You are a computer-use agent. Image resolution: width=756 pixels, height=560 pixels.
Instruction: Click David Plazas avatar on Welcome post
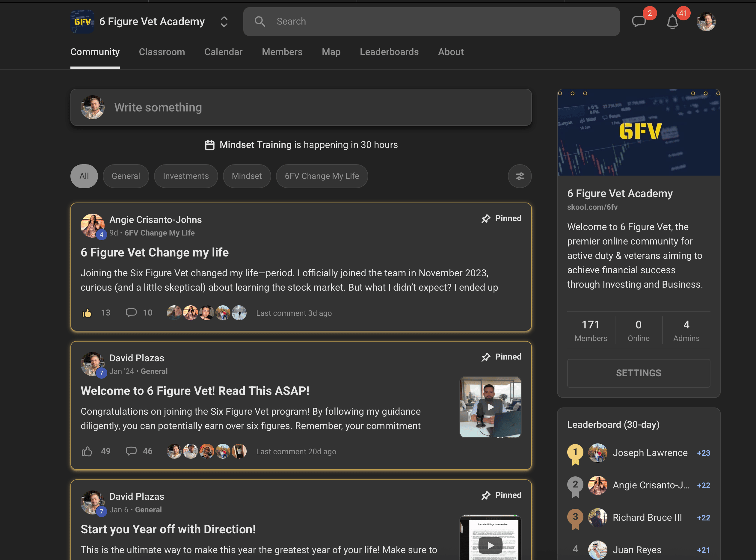point(93,364)
